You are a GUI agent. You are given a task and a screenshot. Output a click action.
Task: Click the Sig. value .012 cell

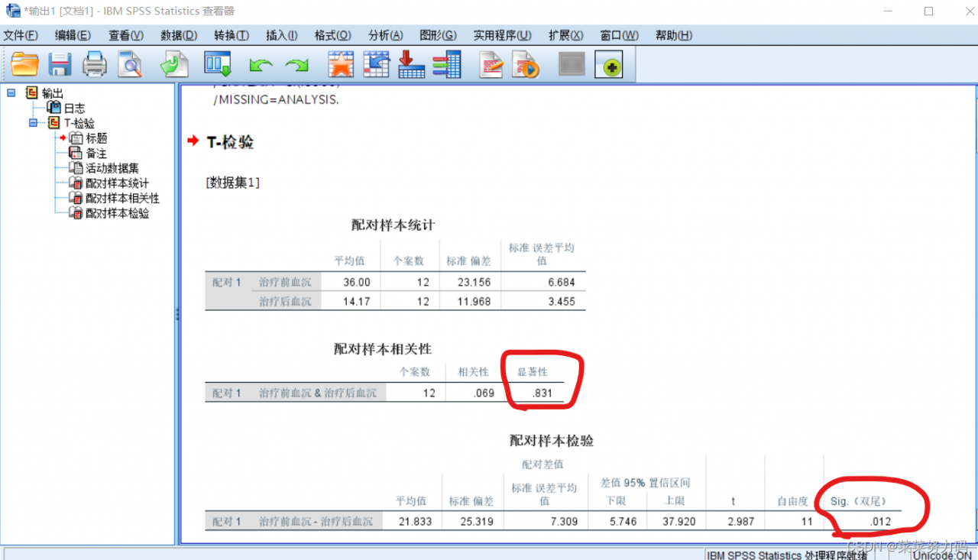(880, 522)
